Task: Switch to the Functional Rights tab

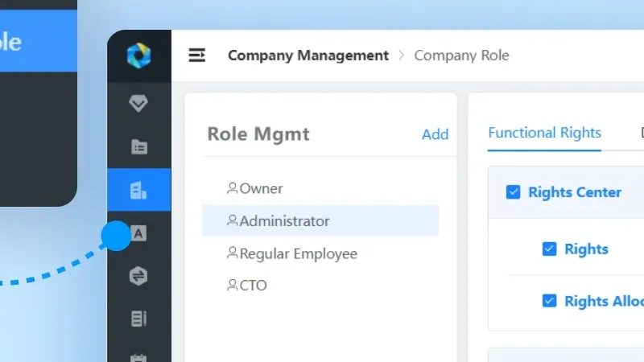Action: tap(544, 134)
